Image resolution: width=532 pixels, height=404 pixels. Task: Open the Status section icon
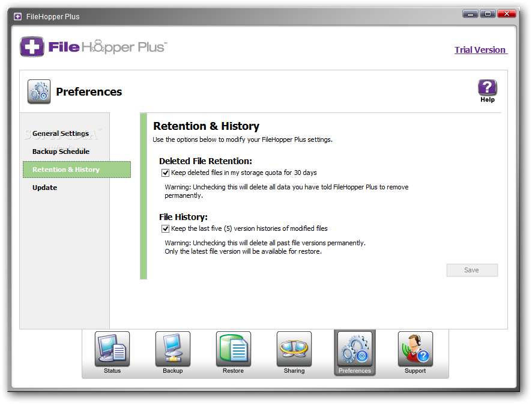point(112,349)
